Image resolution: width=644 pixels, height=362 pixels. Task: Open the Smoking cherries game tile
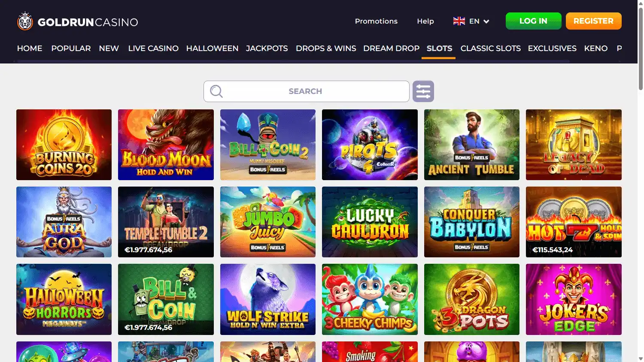pyautogui.click(x=370, y=352)
